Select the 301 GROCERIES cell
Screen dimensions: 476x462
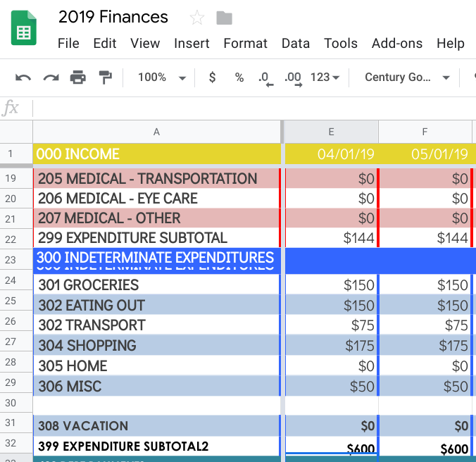click(x=156, y=285)
